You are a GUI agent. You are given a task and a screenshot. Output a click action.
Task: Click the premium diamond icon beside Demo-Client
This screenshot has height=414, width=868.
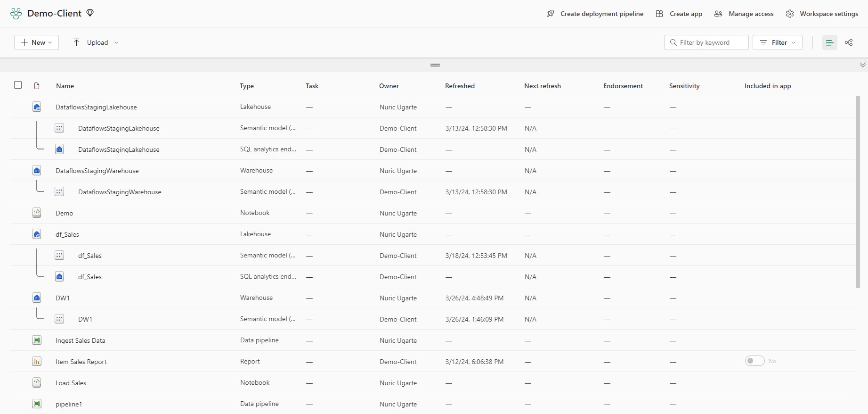(90, 13)
